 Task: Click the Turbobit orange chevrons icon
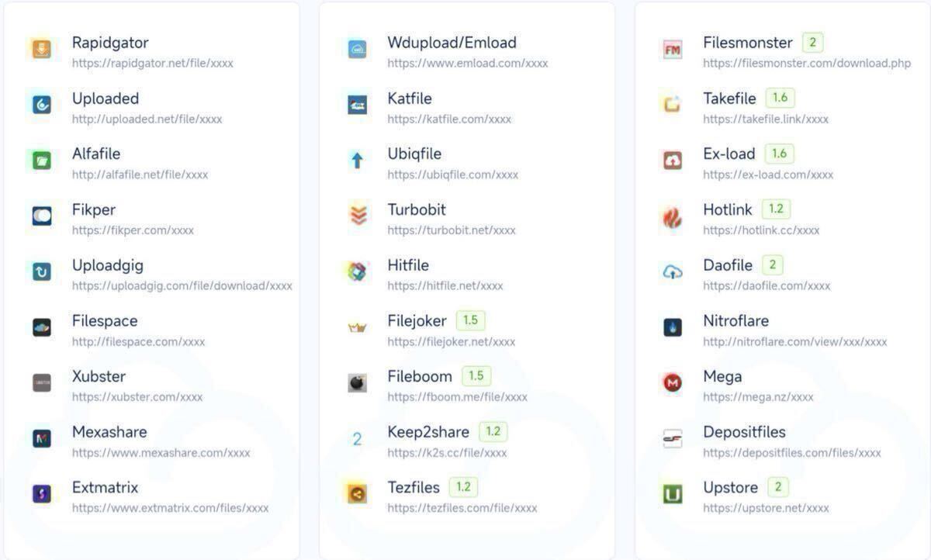coord(358,216)
